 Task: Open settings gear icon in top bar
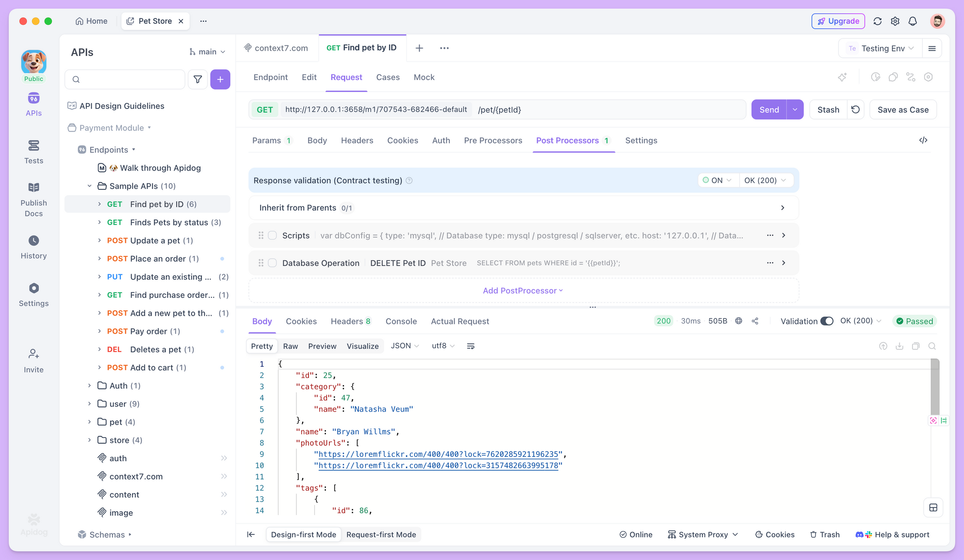coord(895,21)
